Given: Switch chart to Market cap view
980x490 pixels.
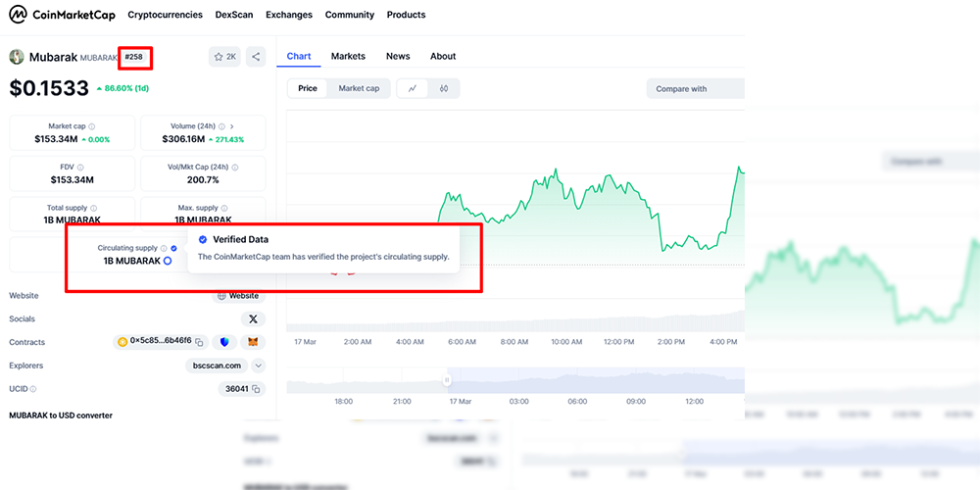Looking at the screenshot, I should [359, 89].
